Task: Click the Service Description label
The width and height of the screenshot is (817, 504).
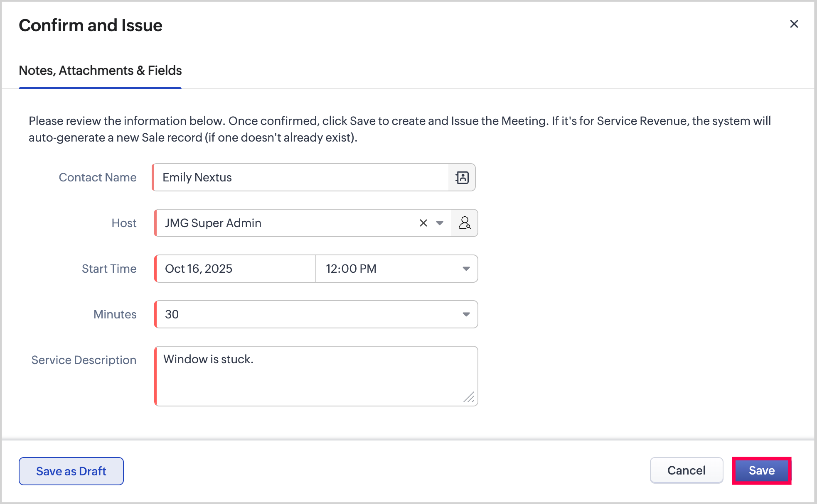Action: 84,360
